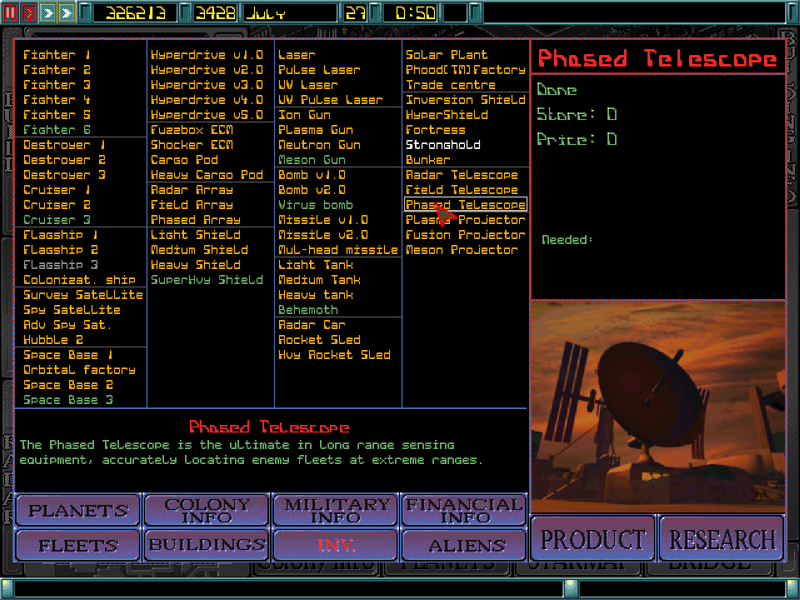
Task: Open the FLEETS screen
Action: 77,546
